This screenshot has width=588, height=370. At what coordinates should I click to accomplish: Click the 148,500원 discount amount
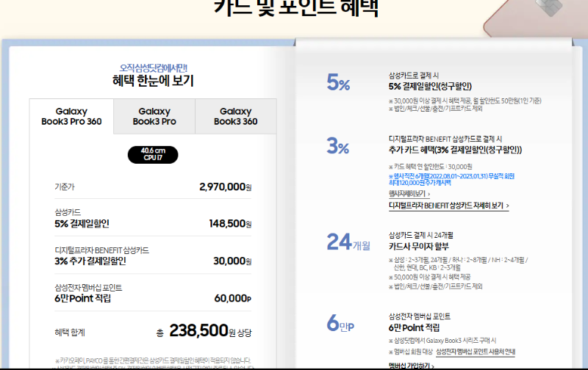(230, 224)
